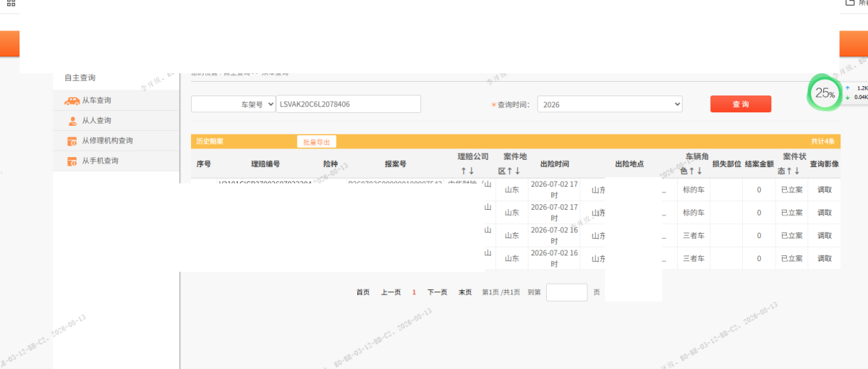Viewport: 868px width, 369px height.
Task: Click the 共计4条 total count text
Action: [823, 142]
